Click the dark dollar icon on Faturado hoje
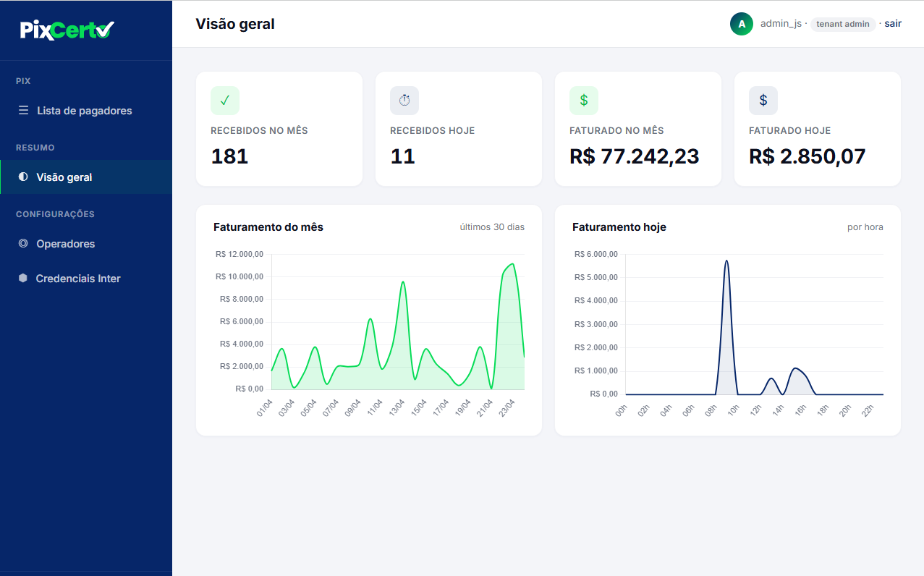This screenshot has height=576, width=924. point(763,101)
